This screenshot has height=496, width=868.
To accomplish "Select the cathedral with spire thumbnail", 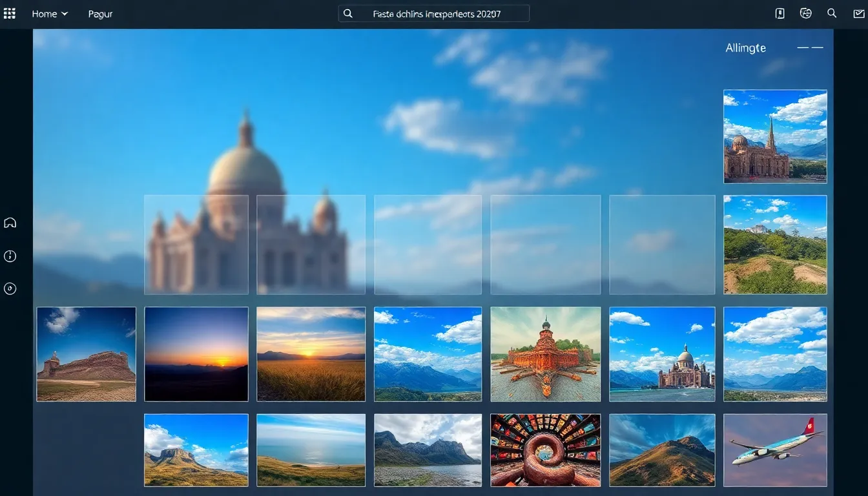I will coord(775,136).
